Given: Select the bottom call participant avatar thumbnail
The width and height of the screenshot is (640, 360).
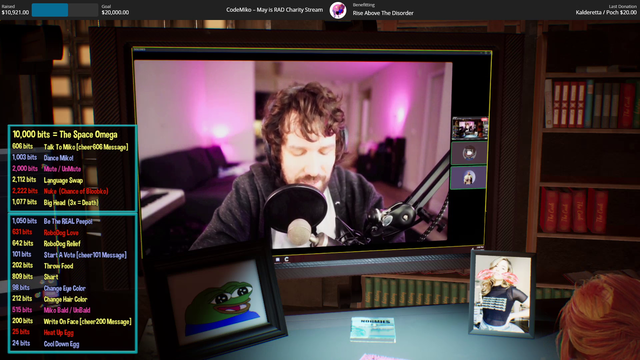Looking at the screenshot, I should coord(469,177).
